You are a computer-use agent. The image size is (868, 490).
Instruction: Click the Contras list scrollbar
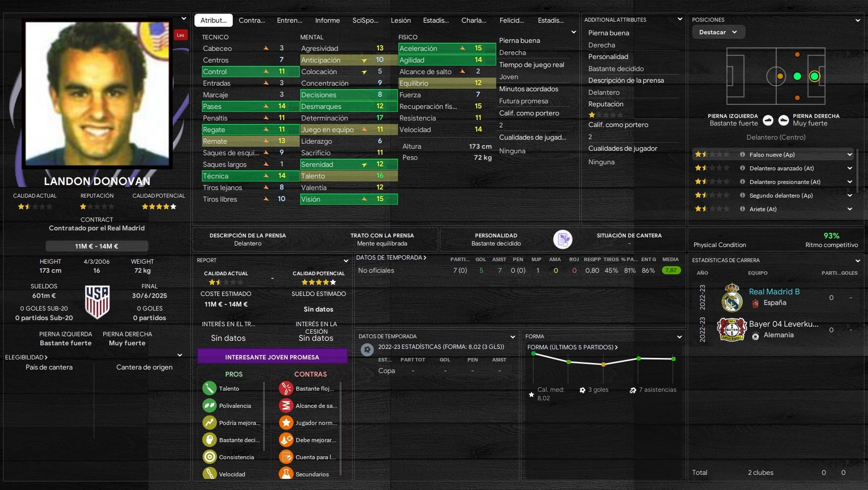[x=341, y=428]
